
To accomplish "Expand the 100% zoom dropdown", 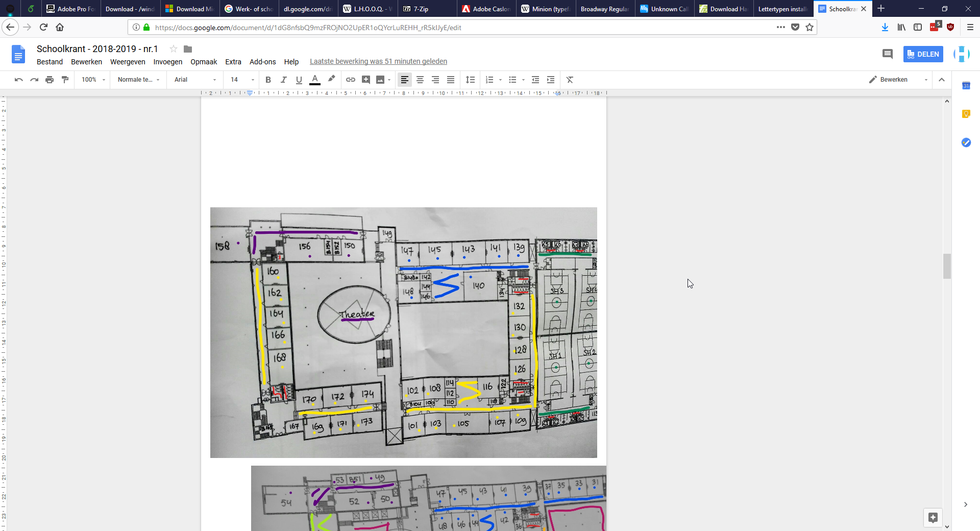I will point(93,80).
